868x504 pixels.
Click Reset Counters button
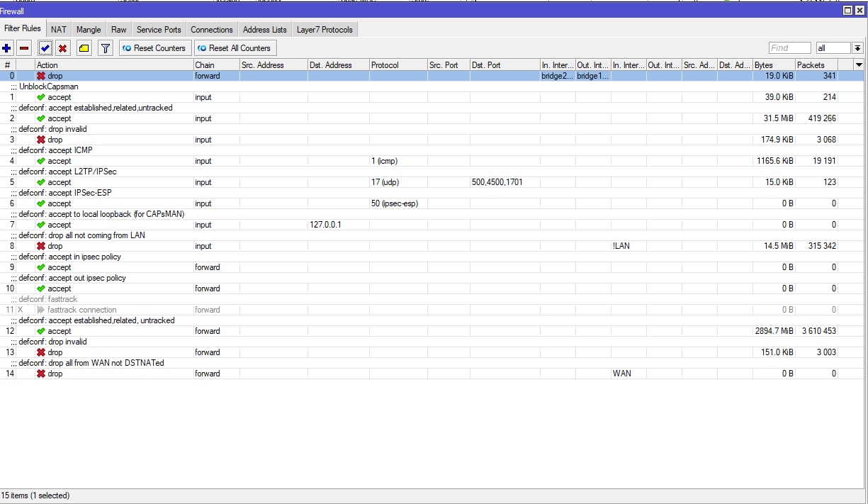[154, 48]
